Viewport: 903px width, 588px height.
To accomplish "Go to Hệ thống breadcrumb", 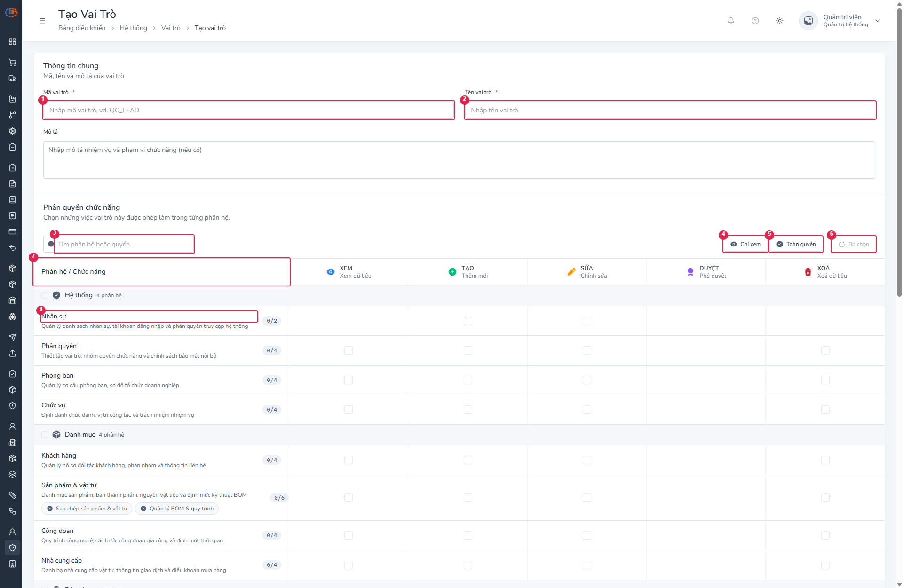I will click(133, 28).
